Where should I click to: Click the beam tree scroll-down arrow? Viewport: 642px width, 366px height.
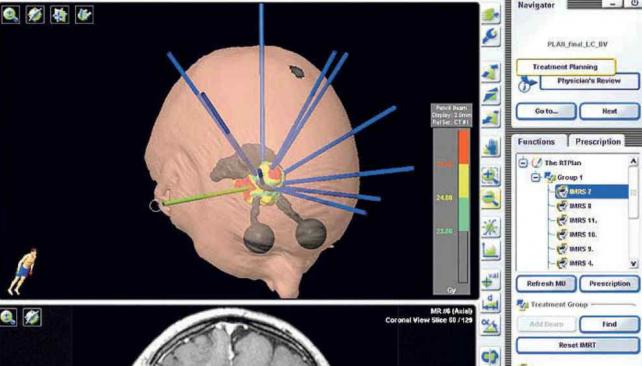[x=633, y=263]
